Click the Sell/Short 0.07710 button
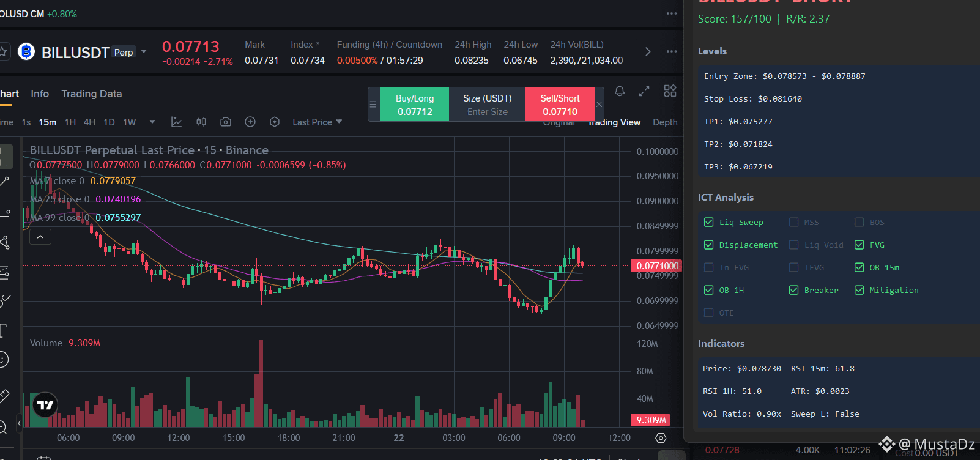 (x=560, y=105)
